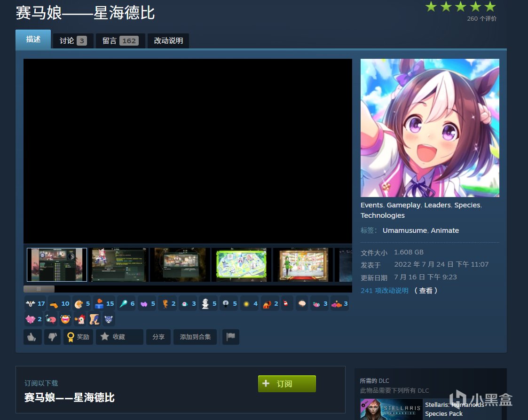
Task: Open Stellaris: Humanoids Species Pack DLC
Action: [454, 409]
